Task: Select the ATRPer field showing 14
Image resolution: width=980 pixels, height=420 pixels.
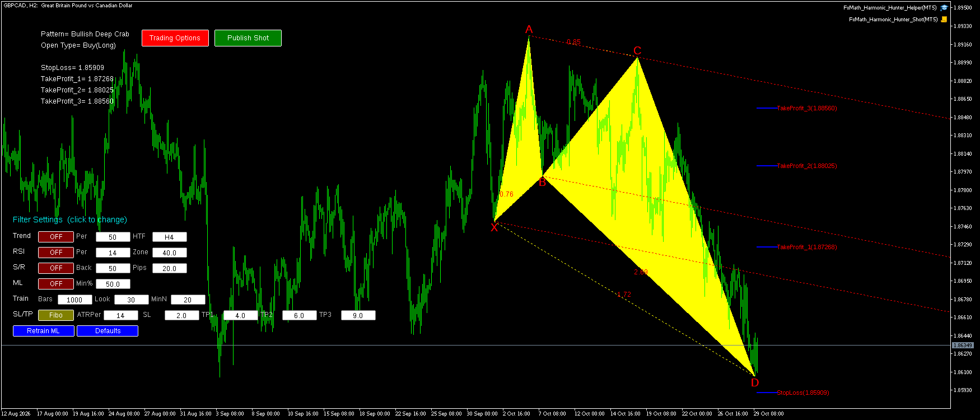Action: coord(121,315)
